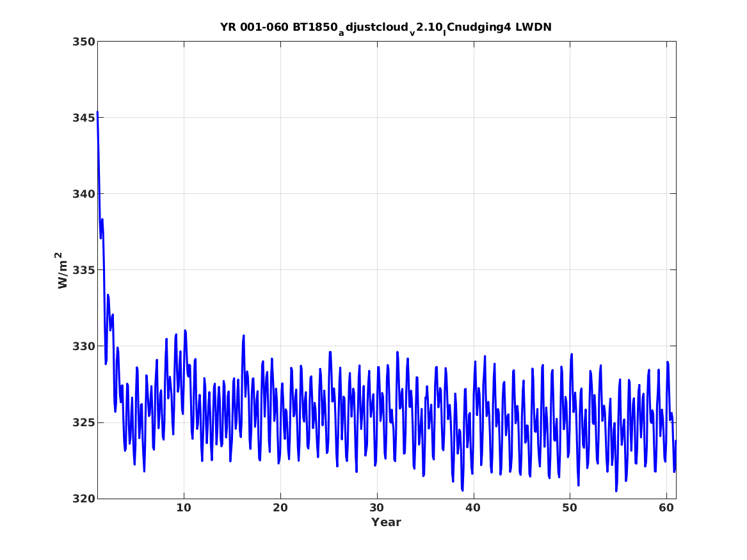Click the x-axis tick label 40

click(473, 508)
